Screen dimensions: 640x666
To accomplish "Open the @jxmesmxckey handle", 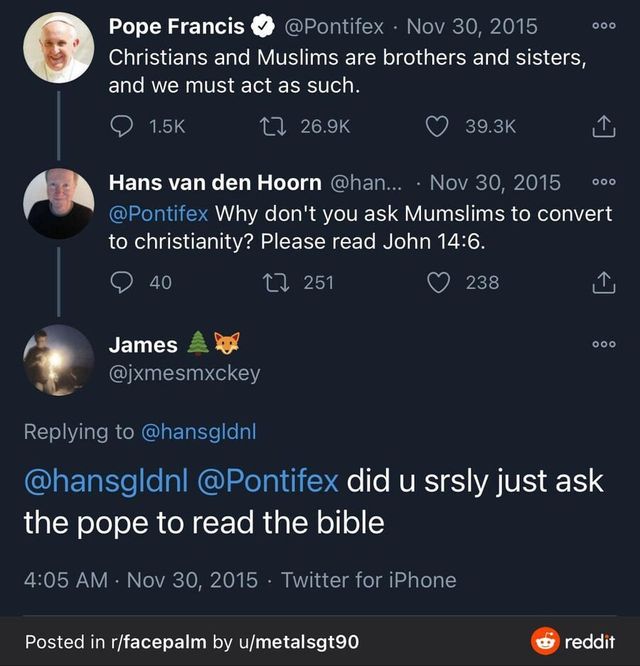I will coord(184,373).
